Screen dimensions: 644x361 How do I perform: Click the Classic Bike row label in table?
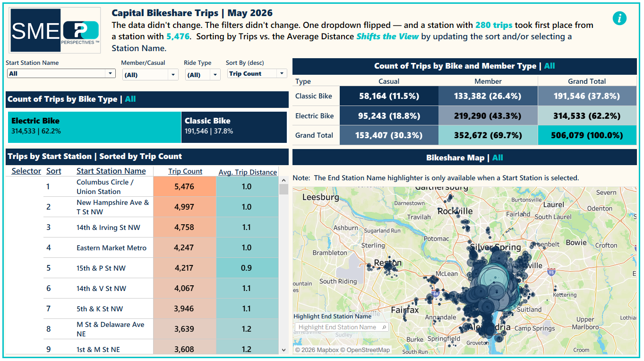coord(314,96)
